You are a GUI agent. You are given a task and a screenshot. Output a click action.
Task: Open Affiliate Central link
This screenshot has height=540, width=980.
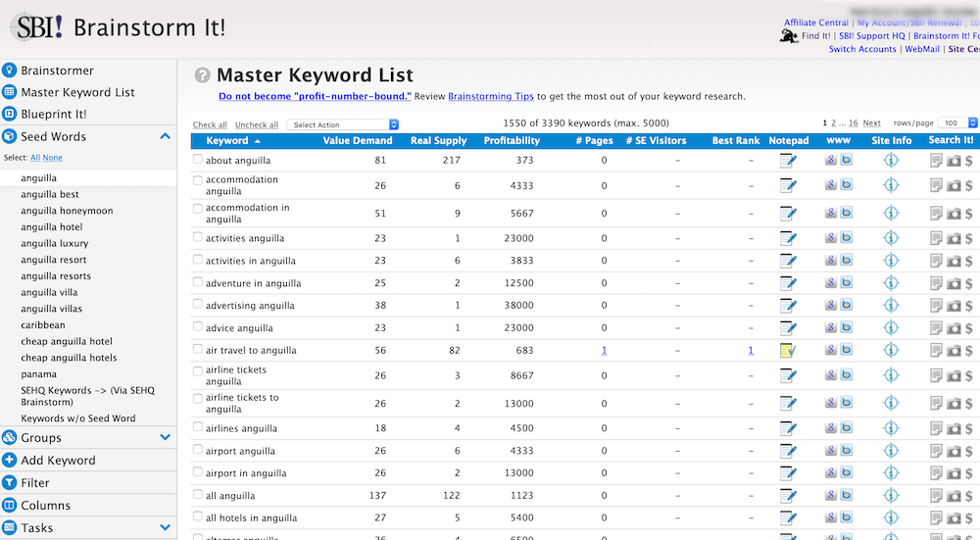pos(816,23)
